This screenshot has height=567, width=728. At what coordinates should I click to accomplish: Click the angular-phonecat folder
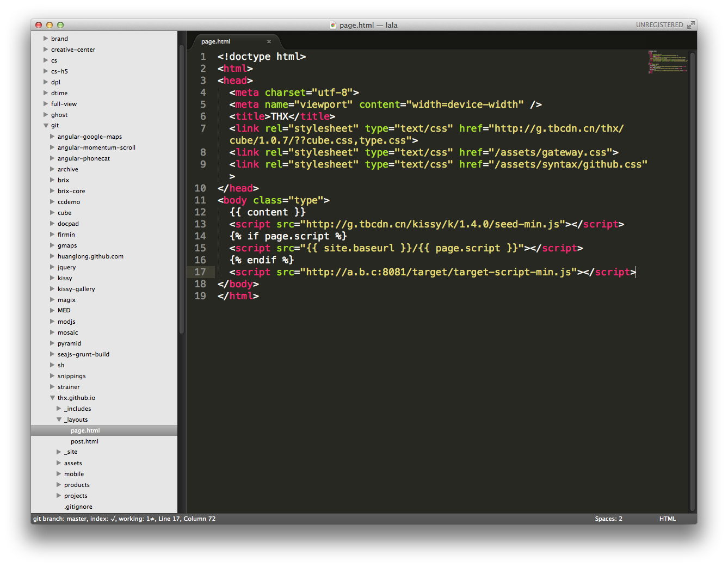pos(84,158)
